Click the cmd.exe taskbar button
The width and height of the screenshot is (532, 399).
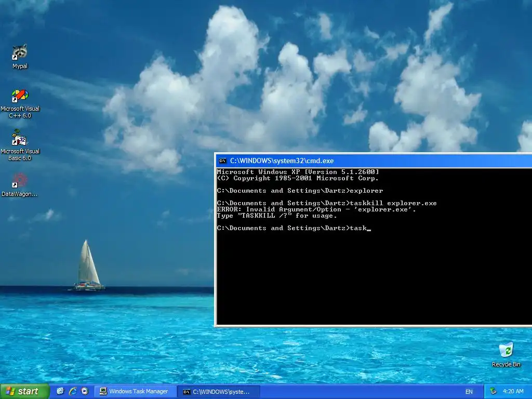click(219, 392)
